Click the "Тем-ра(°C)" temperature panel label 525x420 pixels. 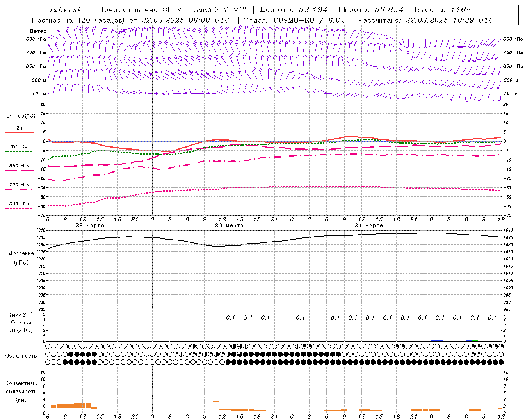click(19, 116)
